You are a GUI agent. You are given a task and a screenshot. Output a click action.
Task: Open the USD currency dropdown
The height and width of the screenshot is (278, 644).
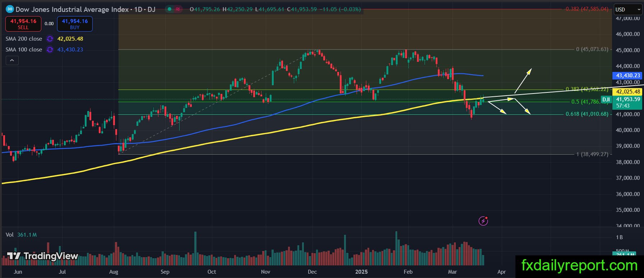point(628,9)
